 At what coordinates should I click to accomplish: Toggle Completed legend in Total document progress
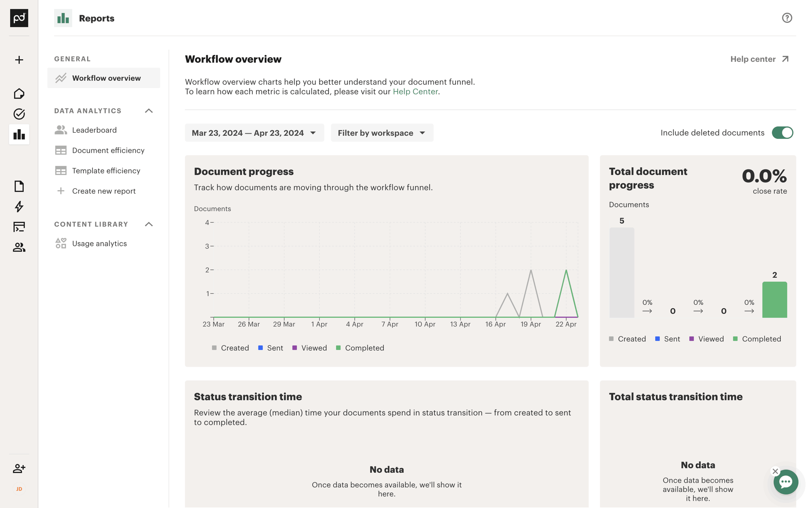pyautogui.click(x=757, y=339)
